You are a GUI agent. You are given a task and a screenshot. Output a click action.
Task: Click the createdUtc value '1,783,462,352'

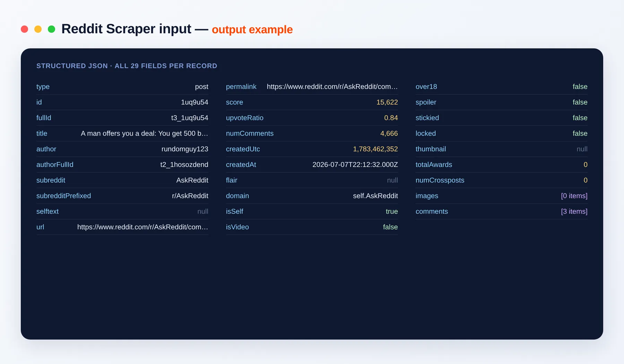pos(375,149)
